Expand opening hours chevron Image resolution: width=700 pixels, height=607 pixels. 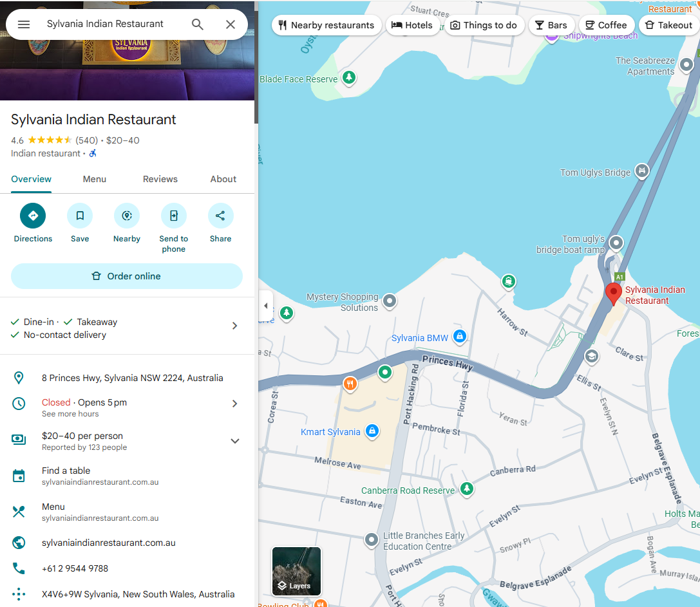(x=235, y=404)
